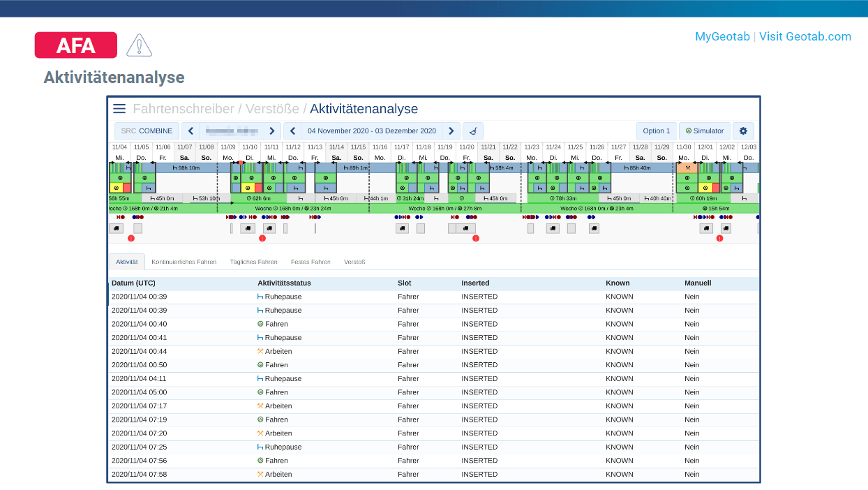Viewport: 868px width, 490px height.
Task: Click the truck icon under 11/26
Action: click(594, 228)
